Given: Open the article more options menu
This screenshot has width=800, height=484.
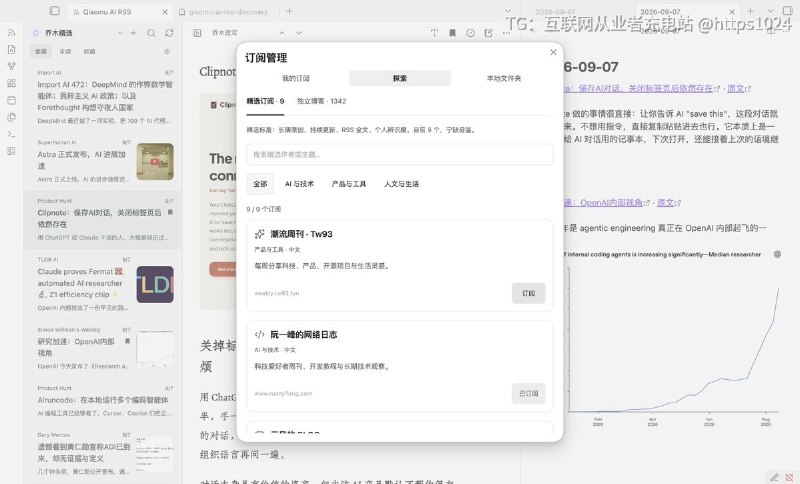Looking at the screenshot, I should tap(506, 33).
